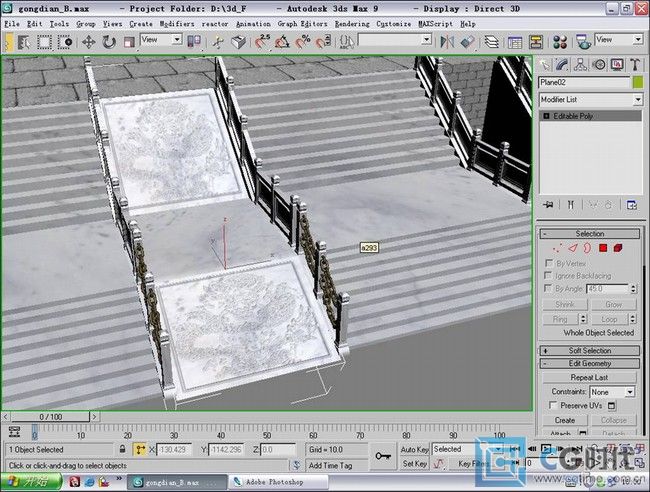The image size is (650, 492).
Task: Open the Graph Editors menu
Action: pyautogui.click(x=302, y=24)
